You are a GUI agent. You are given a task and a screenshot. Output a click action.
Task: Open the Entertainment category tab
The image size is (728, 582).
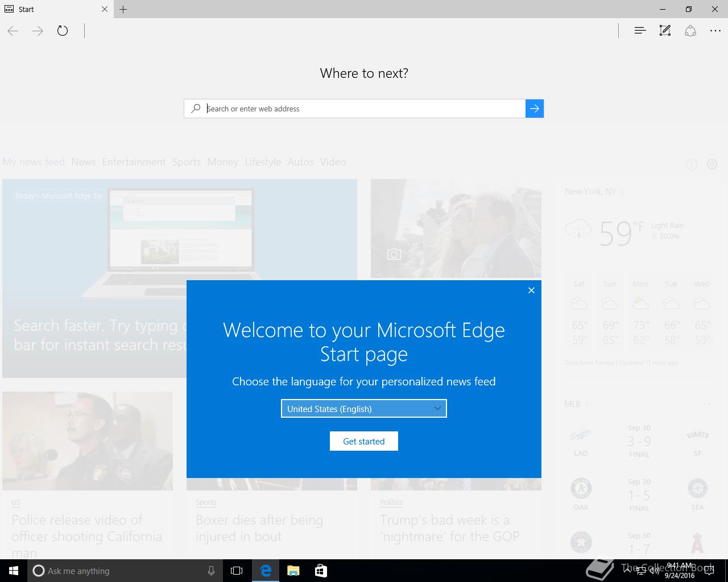coord(134,162)
